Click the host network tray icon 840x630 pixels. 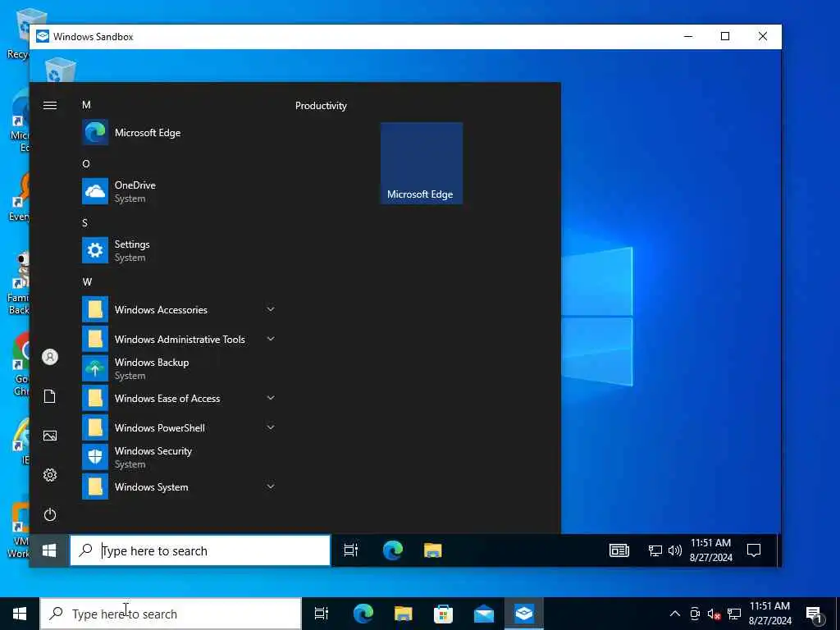734,614
